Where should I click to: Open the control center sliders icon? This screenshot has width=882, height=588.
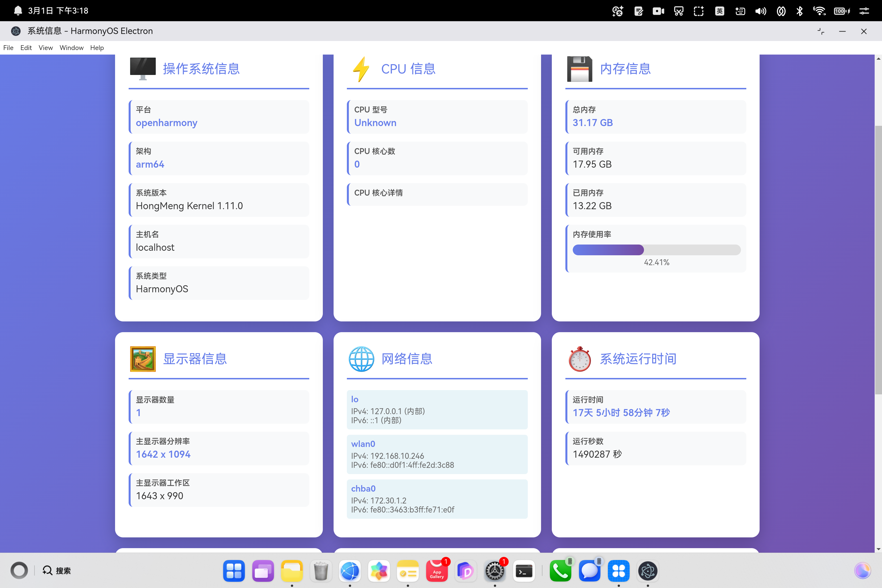(x=864, y=11)
